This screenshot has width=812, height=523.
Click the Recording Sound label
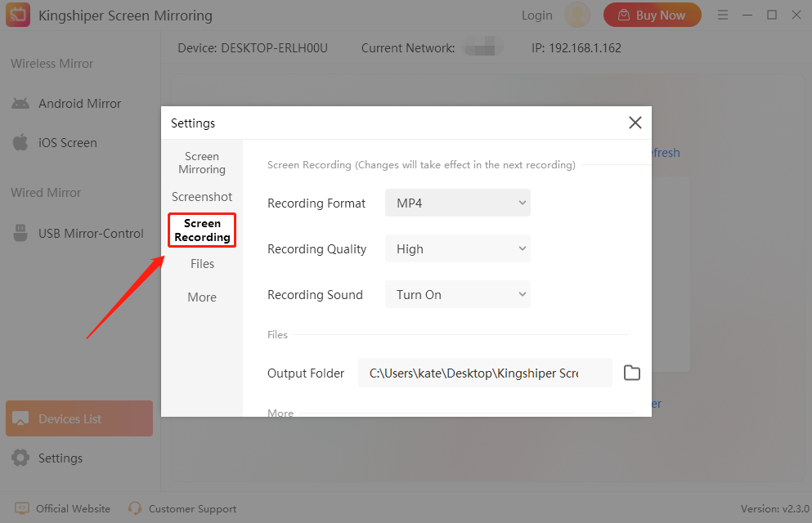click(315, 295)
